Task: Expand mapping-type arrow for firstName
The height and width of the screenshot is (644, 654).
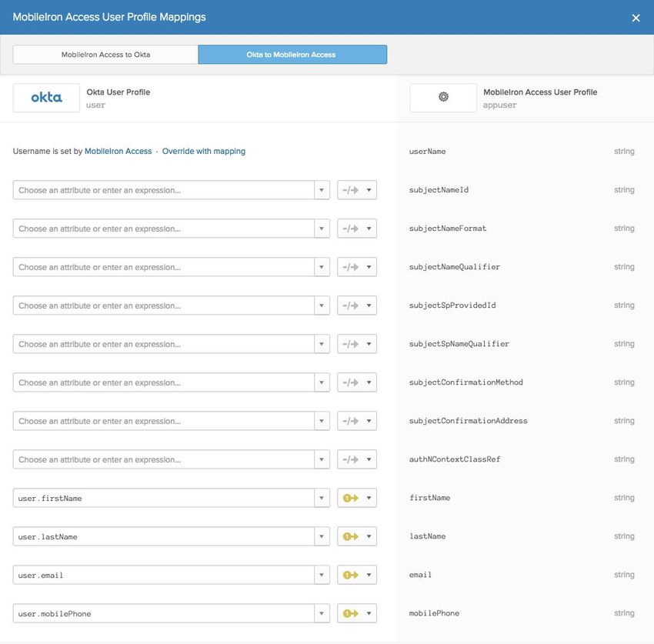Action: [369, 498]
